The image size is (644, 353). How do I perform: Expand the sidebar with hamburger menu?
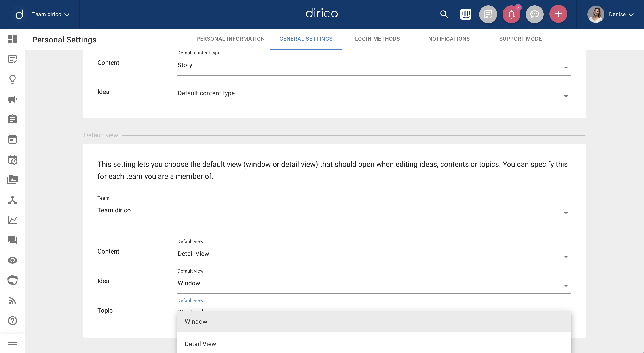click(x=13, y=345)
